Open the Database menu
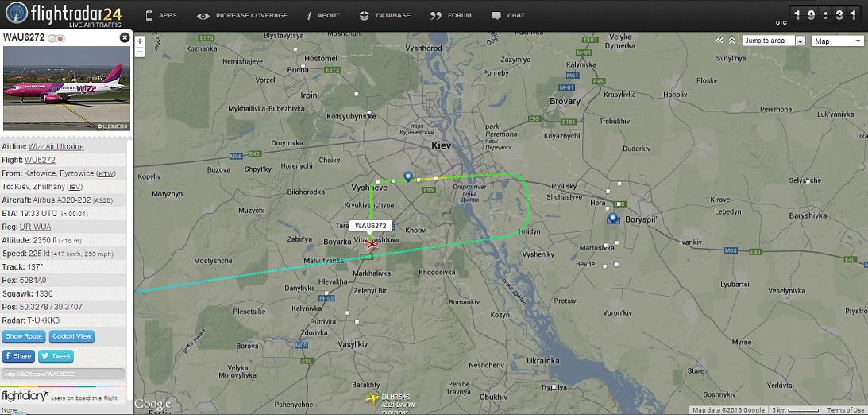 click(384, 16)
